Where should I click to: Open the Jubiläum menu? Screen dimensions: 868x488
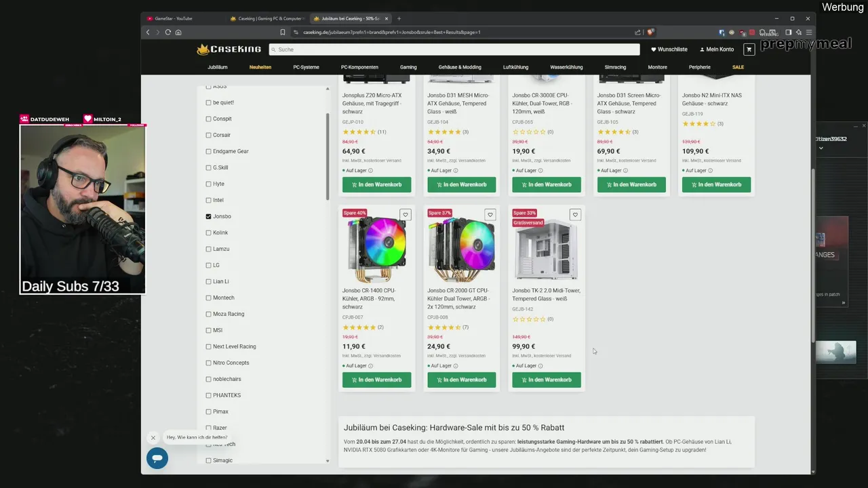[x=218, y=67]
